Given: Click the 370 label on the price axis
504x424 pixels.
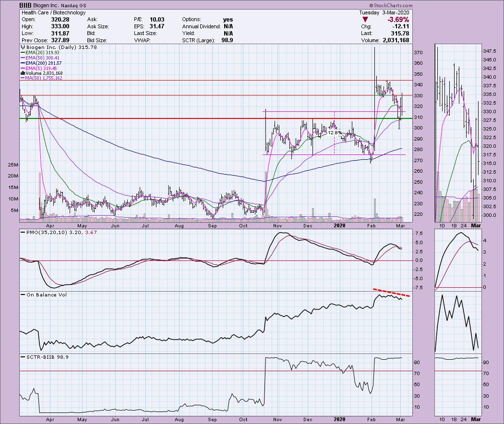Looking at the screenshot, I should coord(418,53).
